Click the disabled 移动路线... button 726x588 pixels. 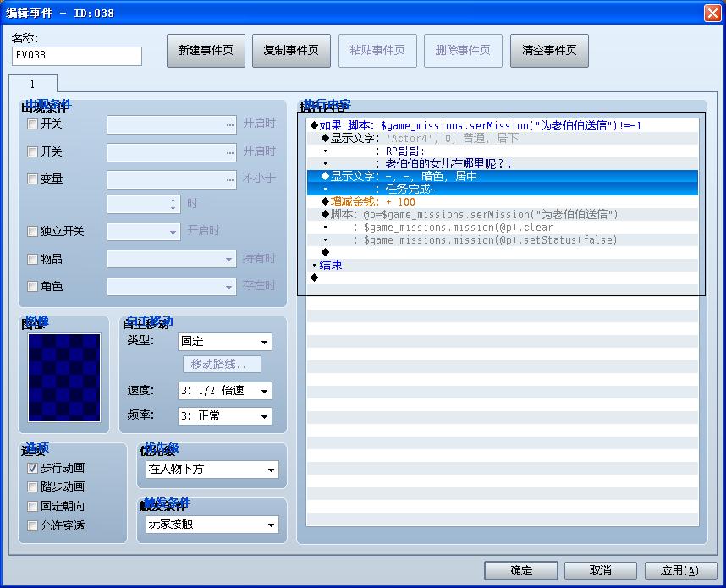click(222, 364)
